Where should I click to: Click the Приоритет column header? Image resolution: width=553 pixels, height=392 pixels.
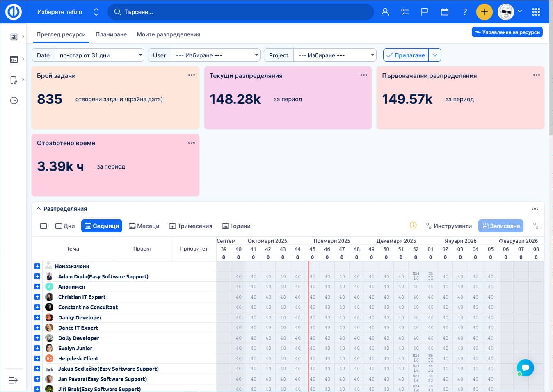[x=194, y=248]
